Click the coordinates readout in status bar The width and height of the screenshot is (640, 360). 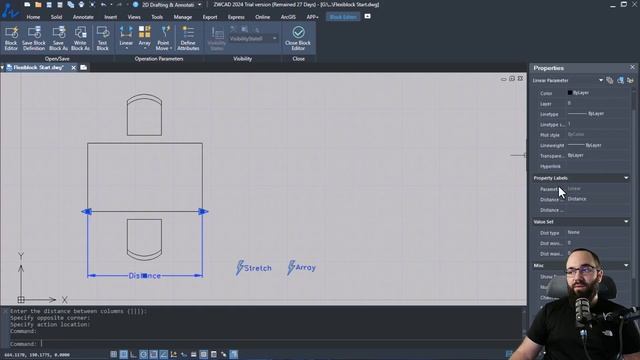[x=37, y=355]
